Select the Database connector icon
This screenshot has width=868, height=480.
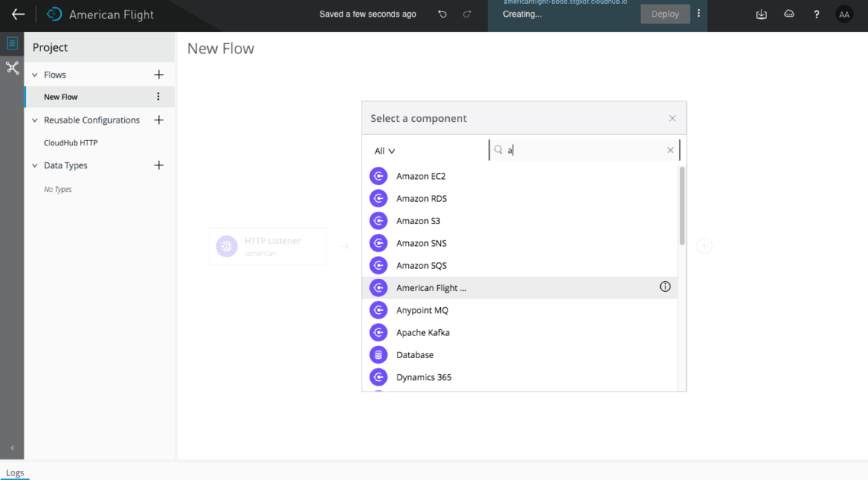coord(378,354)
